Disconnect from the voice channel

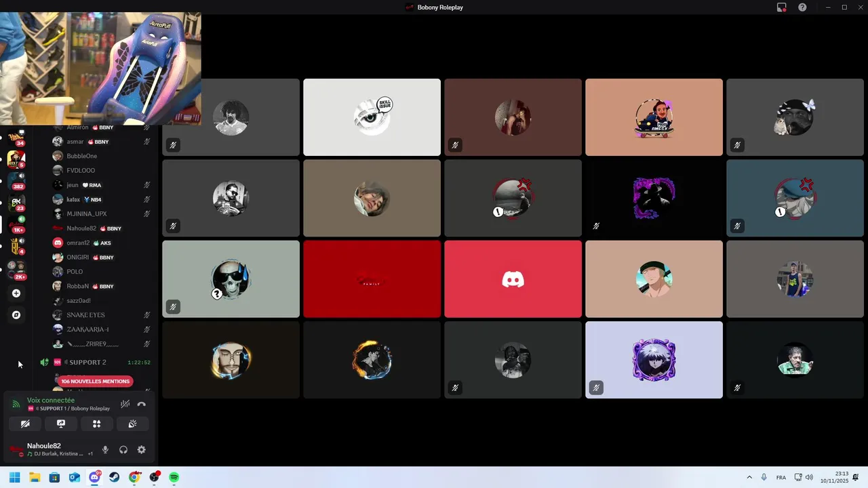point(141,404)
